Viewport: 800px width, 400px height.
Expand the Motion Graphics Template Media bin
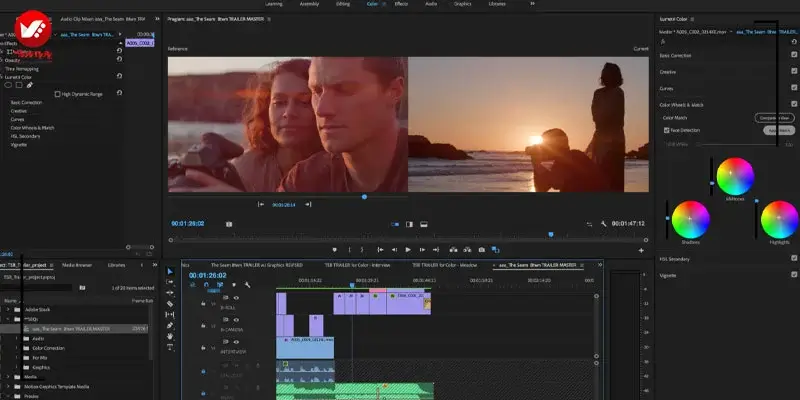tap(7, 387)
